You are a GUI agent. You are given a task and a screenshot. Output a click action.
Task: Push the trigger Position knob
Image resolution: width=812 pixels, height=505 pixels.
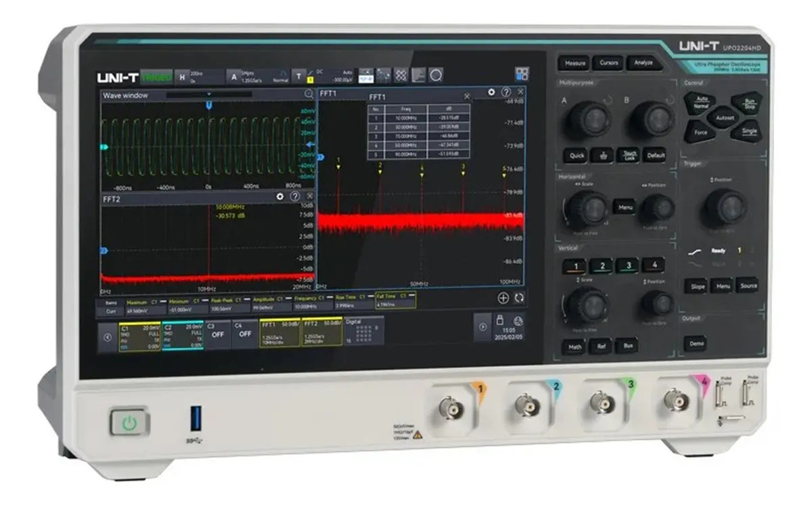(x=725, y=208)
